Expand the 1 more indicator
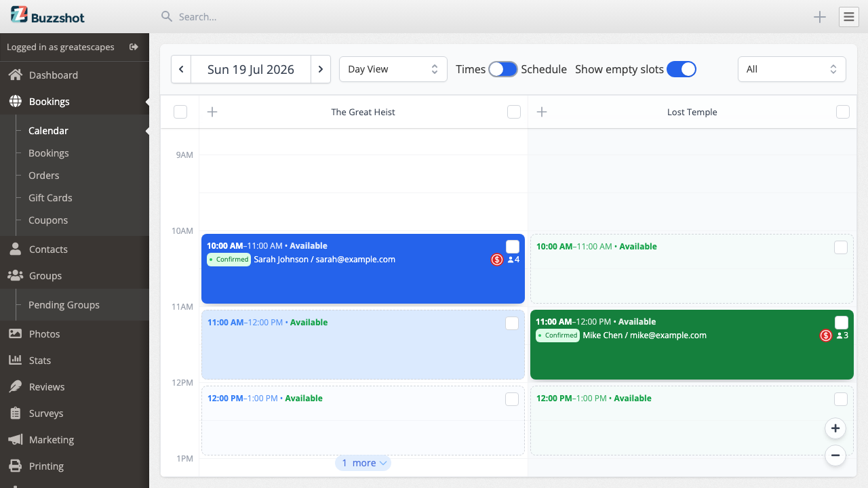 (363, 463)
